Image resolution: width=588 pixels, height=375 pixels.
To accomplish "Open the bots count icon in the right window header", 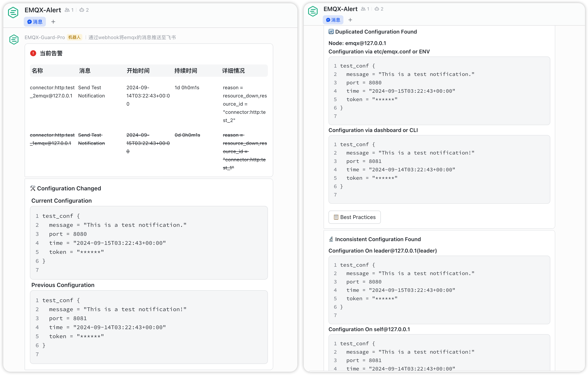I will [377, 9].
